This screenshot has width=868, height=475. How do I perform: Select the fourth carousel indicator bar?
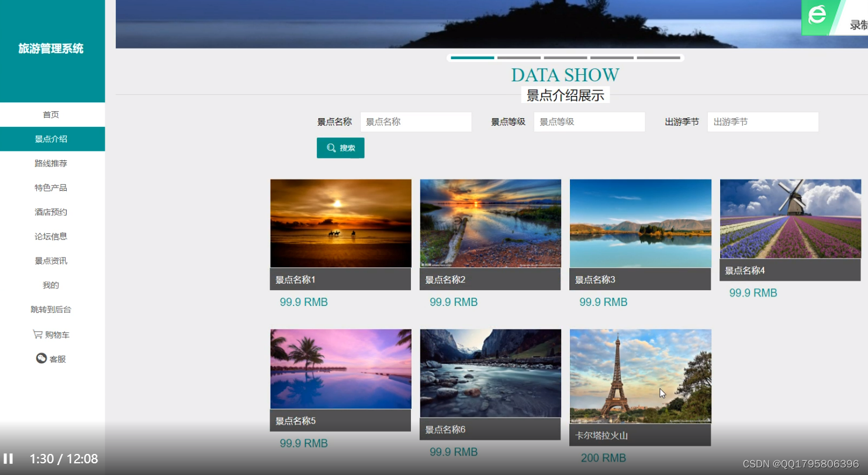tap(612, 58)
